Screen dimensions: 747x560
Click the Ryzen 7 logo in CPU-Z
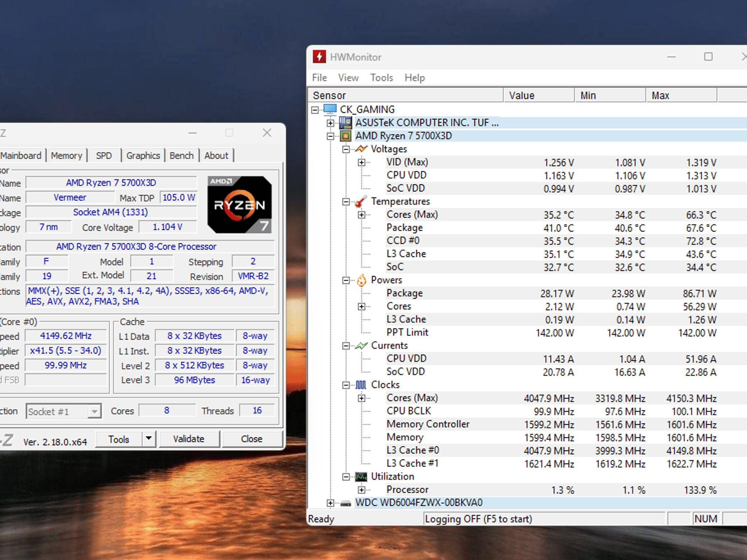click(240, 205)
